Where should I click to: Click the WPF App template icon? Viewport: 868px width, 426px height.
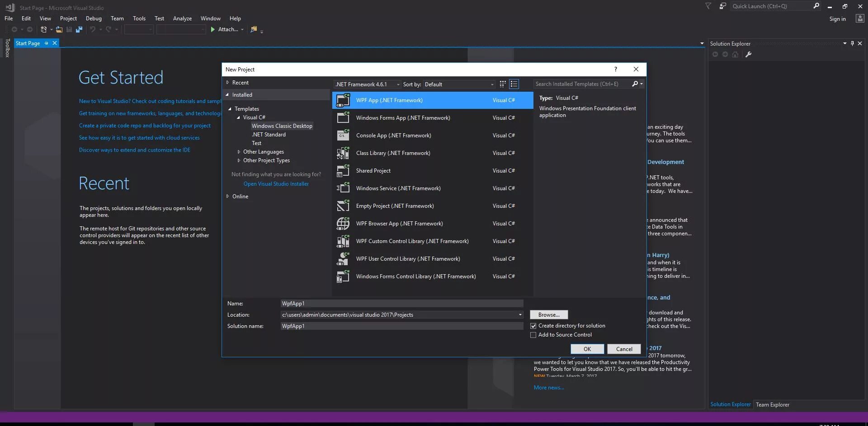point(343,100)
